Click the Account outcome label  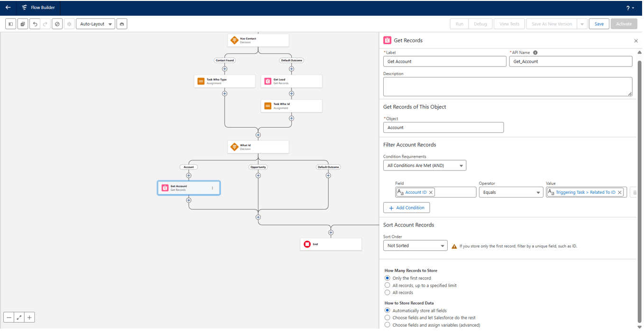[x=189, y=167]
